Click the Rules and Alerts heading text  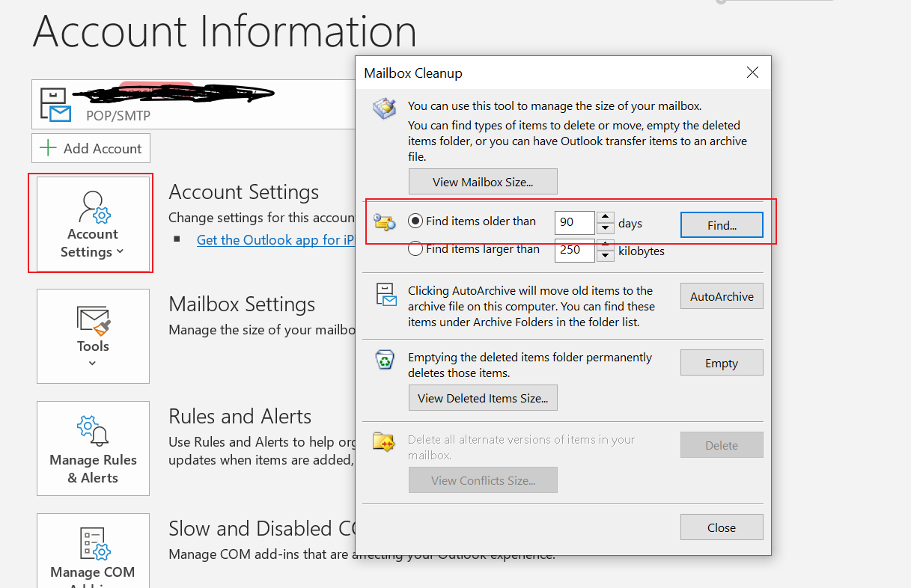pos(240,417)
